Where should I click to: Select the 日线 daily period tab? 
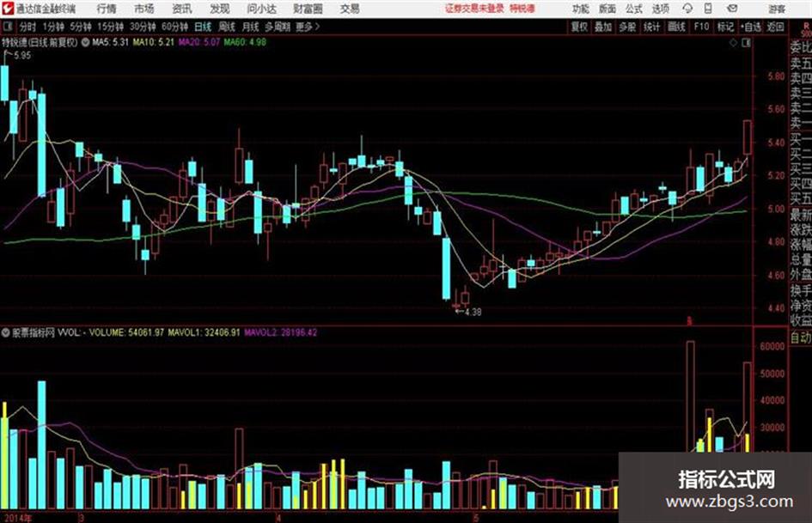click(x=203, y=27)
